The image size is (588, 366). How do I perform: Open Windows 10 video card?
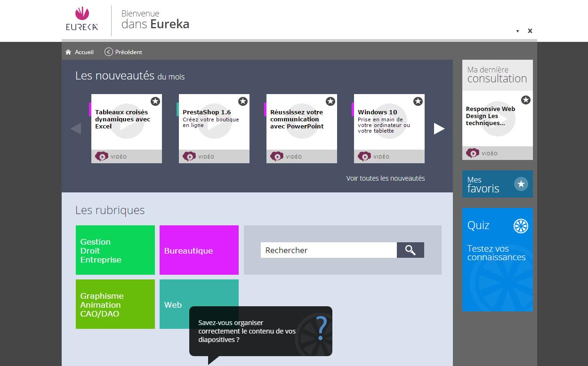(389, 128)
